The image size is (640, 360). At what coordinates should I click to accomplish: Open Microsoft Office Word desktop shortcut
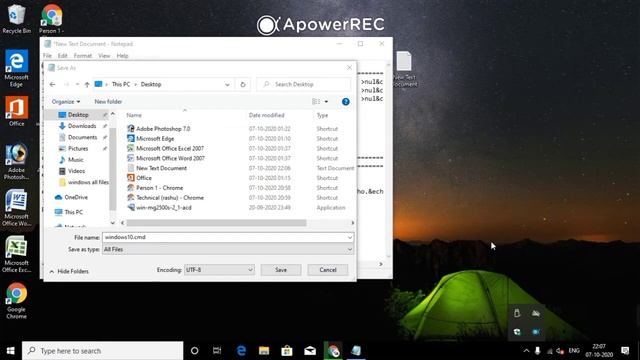pos(16,207)
